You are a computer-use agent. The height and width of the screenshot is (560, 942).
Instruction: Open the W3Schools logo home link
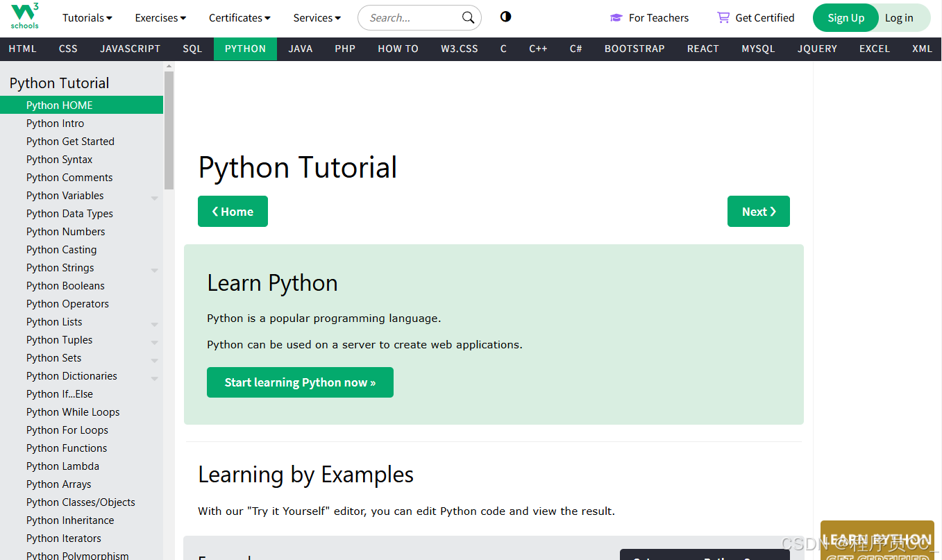coord(25,17)
